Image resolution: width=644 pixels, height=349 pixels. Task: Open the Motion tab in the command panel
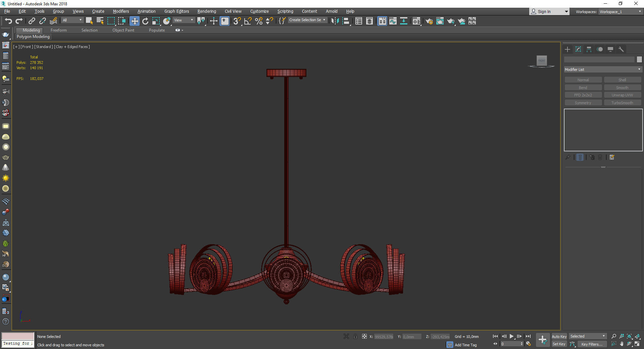600,49
